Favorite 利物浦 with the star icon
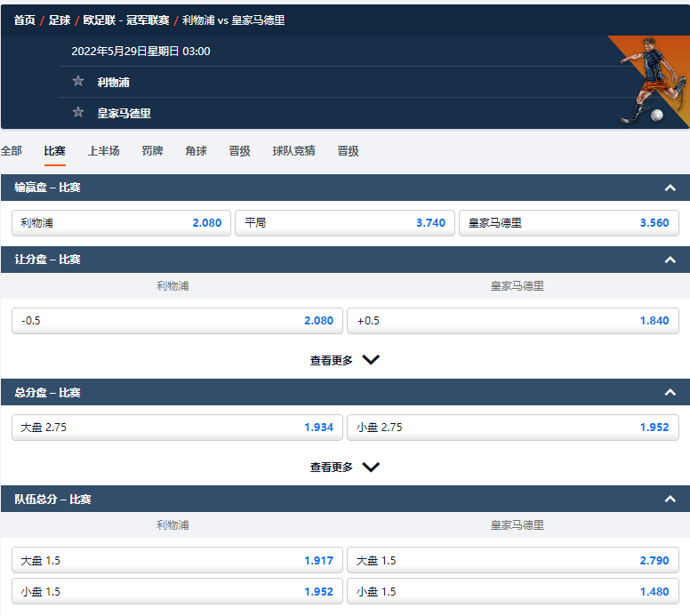The height and width of the screenshot is (616, 690). pyautogui.click(x=78, y=82)
